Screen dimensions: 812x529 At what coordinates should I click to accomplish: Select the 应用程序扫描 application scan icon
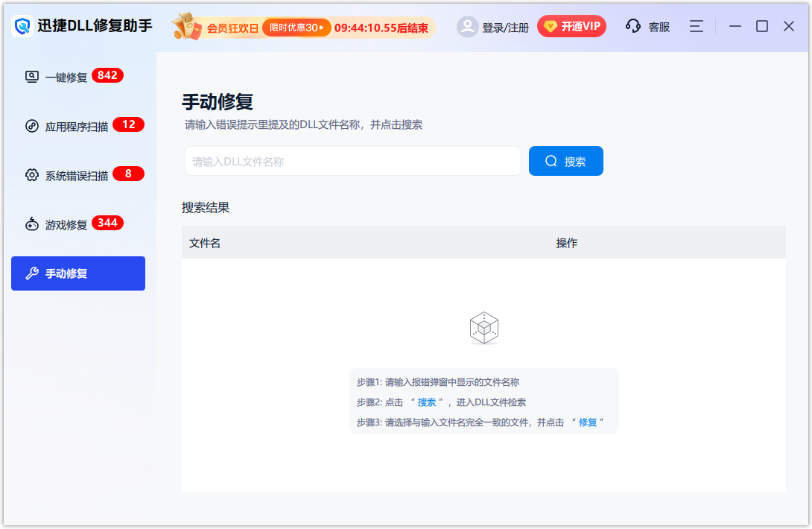pyautogui.click(x=32, y=124)
